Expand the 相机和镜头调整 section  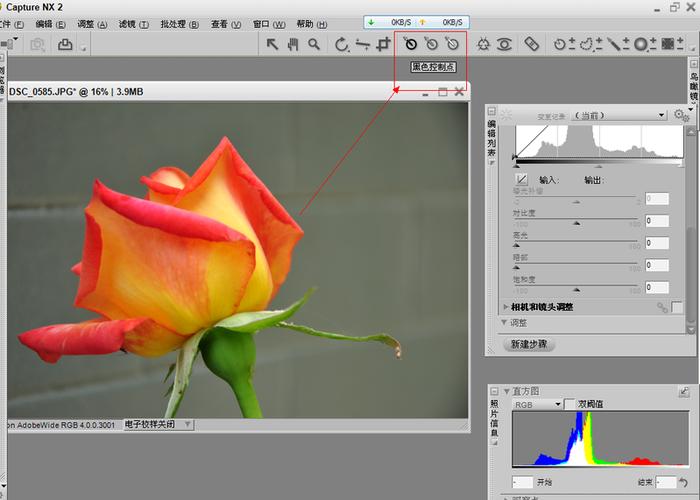coord(506,307)
